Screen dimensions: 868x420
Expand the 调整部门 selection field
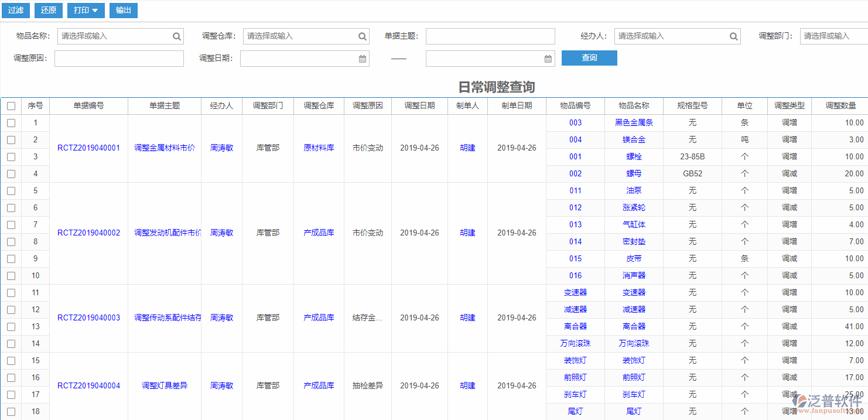(x=834, y=36)
